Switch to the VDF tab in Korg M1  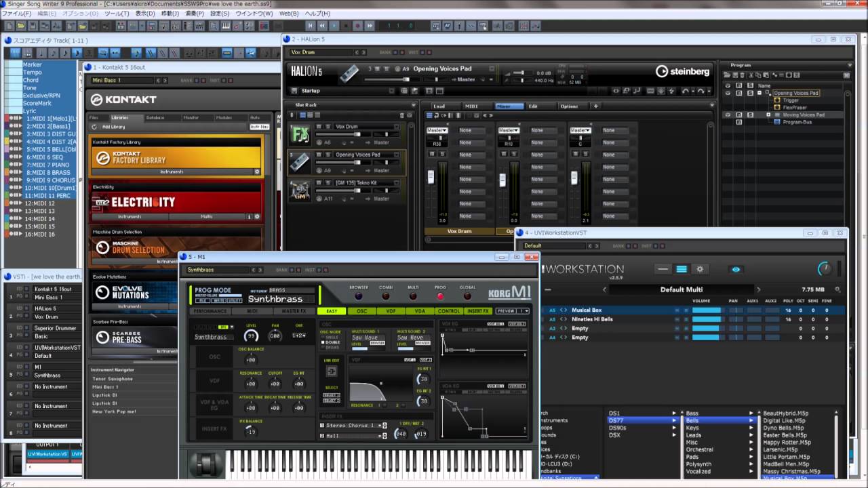click(x=391, y=311)
